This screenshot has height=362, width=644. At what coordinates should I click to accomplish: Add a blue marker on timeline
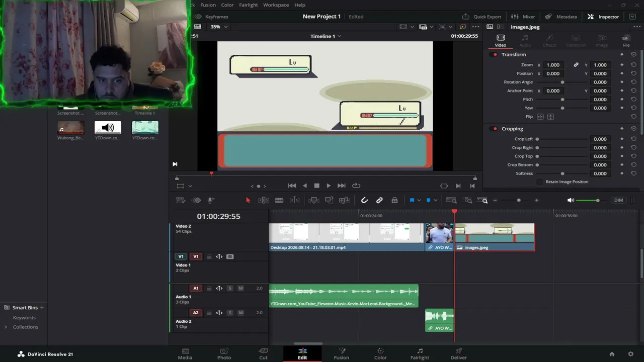pyautogui.click(x=428, y=200)
